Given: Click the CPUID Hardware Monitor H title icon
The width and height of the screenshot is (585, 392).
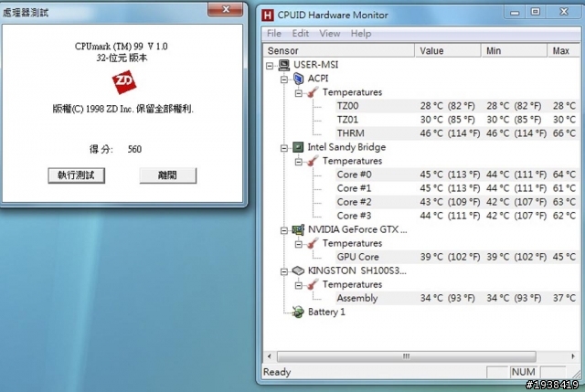Looking at the screenshot, I should click(268, 16).
